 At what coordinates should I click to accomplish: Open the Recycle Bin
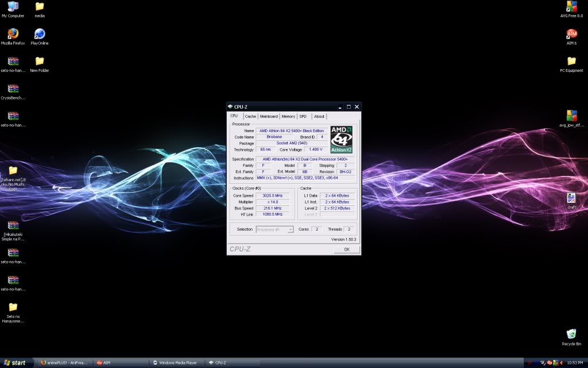[x=571, y=337]
